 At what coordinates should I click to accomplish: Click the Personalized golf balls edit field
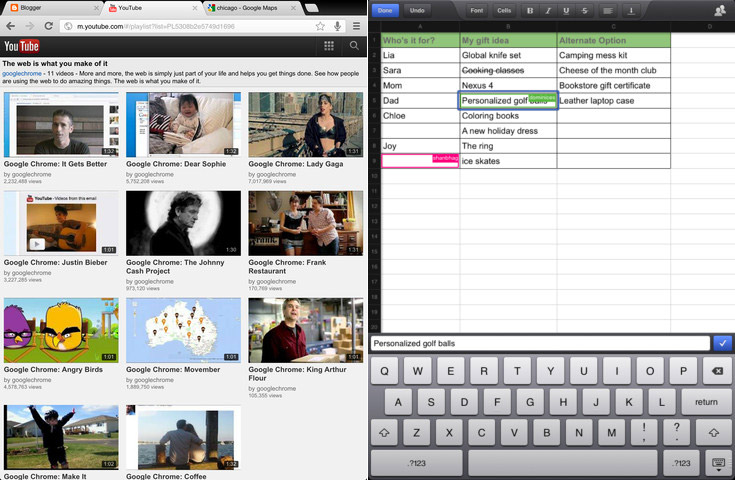(540, 343)
